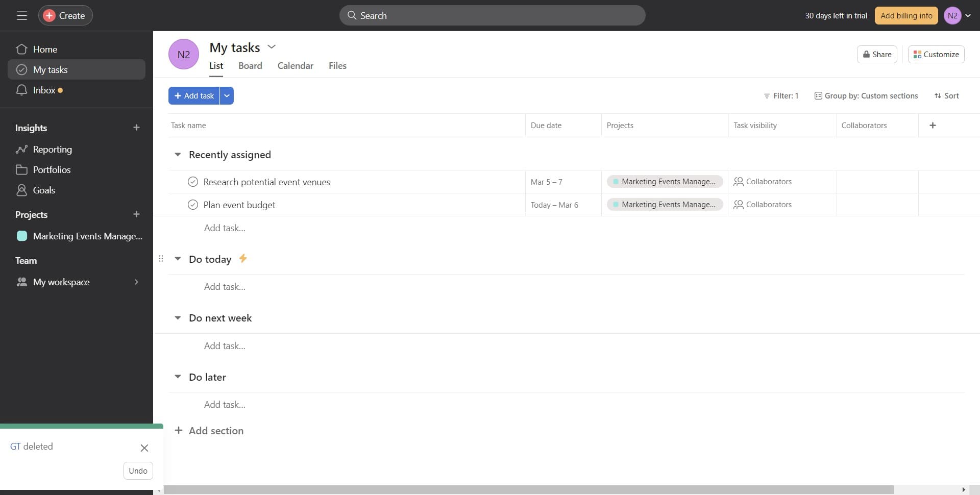Collapse the Recently assigned section

pos(177,154)
